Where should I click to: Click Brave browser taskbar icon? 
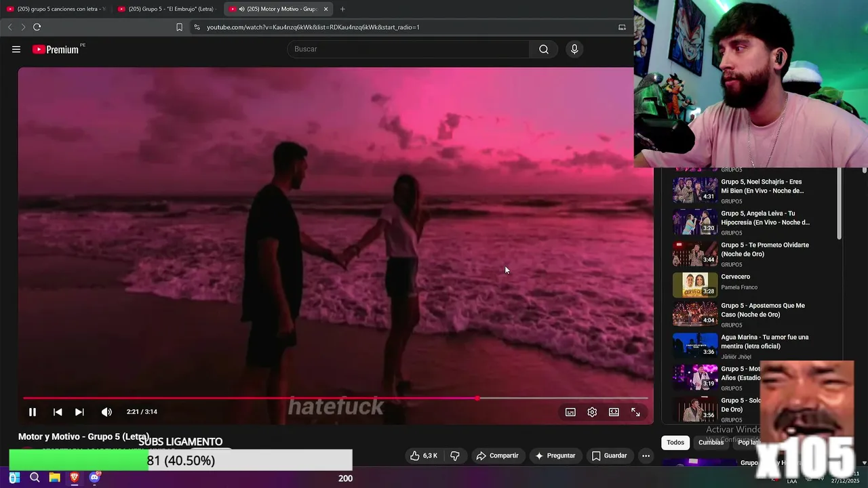(75, 478)
